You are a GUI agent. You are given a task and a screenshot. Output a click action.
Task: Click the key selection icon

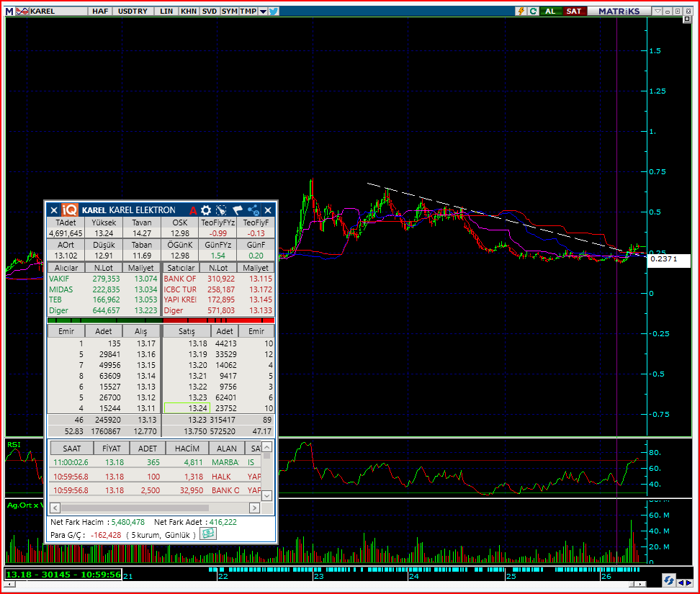point(221,210)
